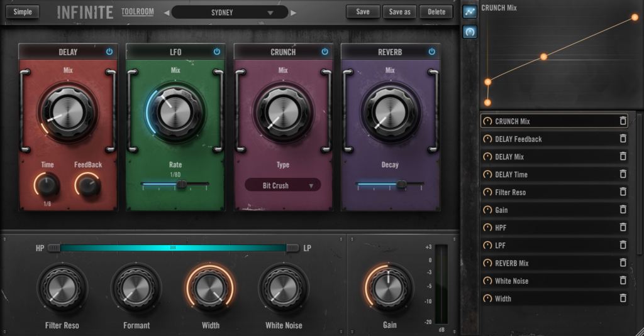Click the knob icon beside White Noise
The image size is (644, 336).
[x=487, y=281]
